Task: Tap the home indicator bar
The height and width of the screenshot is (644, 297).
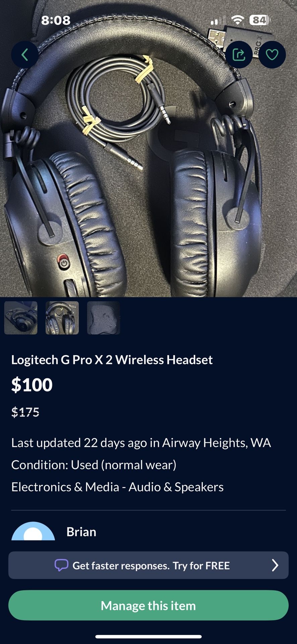Action: click(x=148, y=637)
